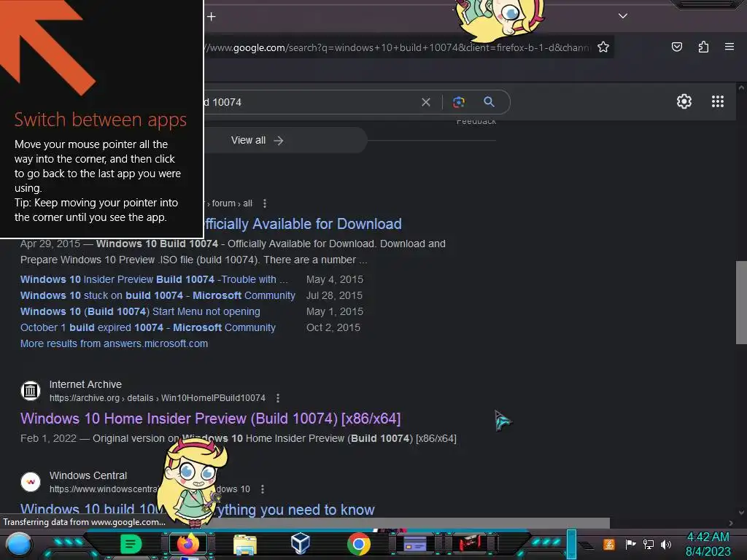Open the blue window app in taskbar
Viewport: 747px width, 560px height.
coord(415,544)
